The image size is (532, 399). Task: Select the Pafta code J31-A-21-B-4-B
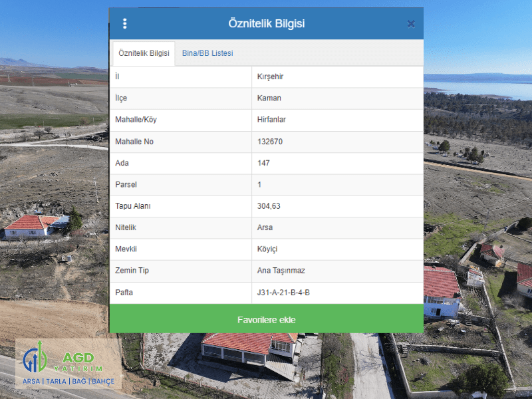coord(283,293)
